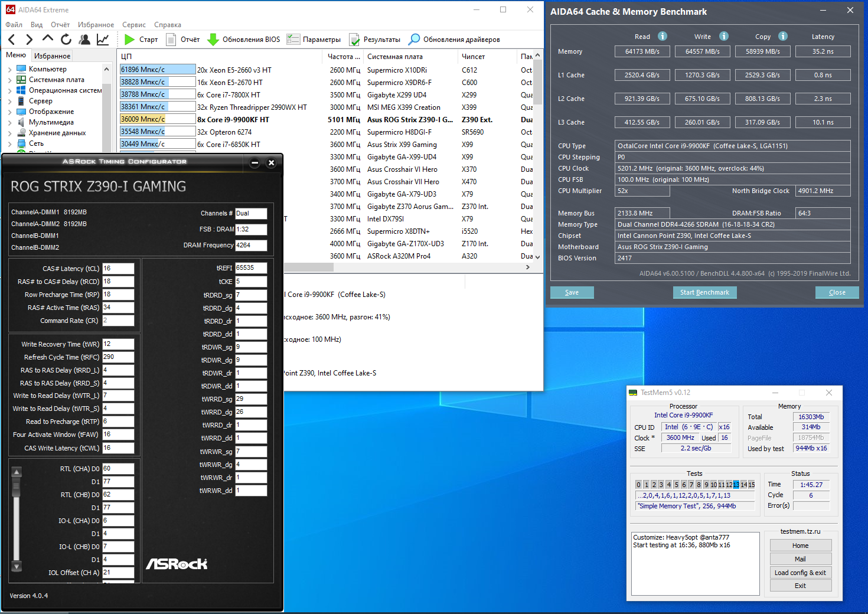The height and width of the screenshot is (614, 868).
Task: Click Обновления BIOS in the toolbar
Action: 244,40
